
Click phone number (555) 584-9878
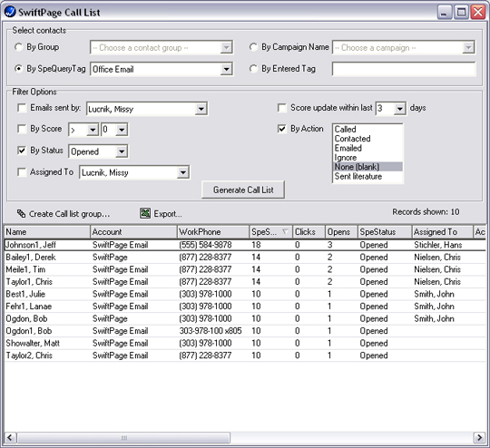[x=205, y=245]
